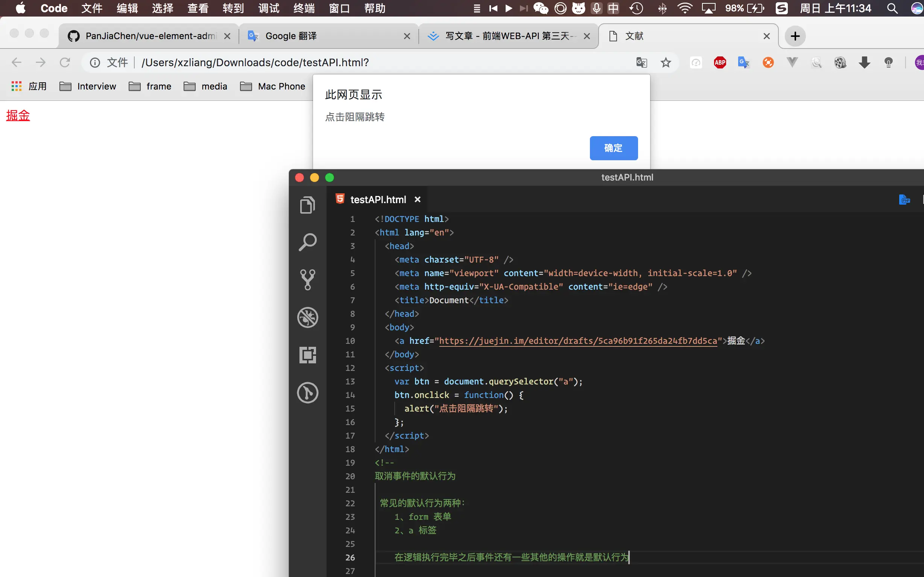924x577 pixels.
Task: Open the 调试 menu in menu bar
Action: click(269, 8)
